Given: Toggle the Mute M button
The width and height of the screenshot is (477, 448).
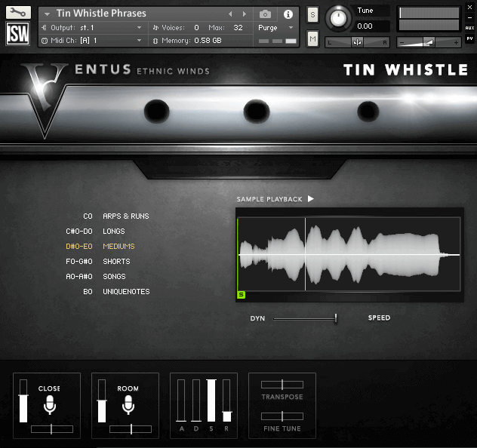Looking at the screenshot, I should click(312, 38).
